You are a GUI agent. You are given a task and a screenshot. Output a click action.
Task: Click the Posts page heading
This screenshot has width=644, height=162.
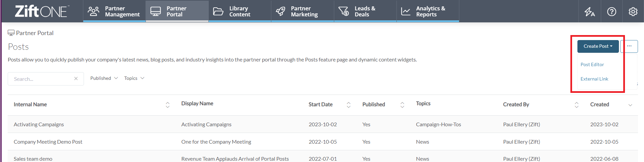[18, 47]
